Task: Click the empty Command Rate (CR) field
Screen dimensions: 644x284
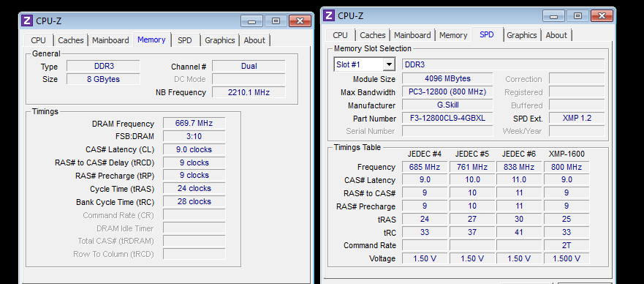Action: tap(194, 215)
